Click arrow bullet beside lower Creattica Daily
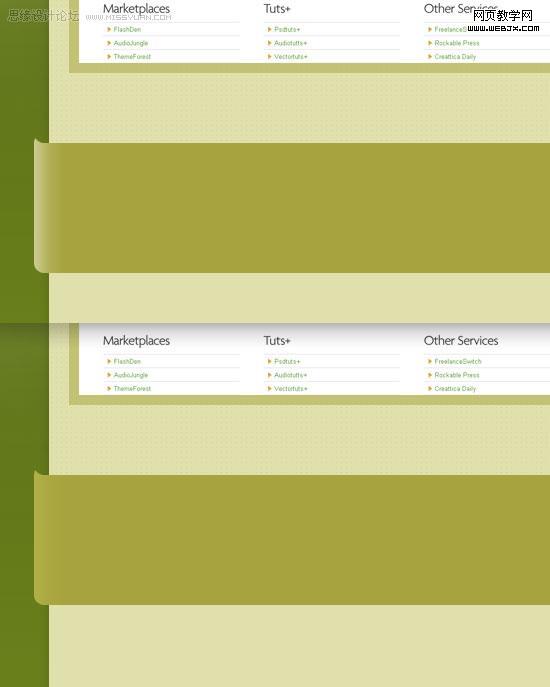This screenshot has height=687, width=550. (x=430, y=389)
